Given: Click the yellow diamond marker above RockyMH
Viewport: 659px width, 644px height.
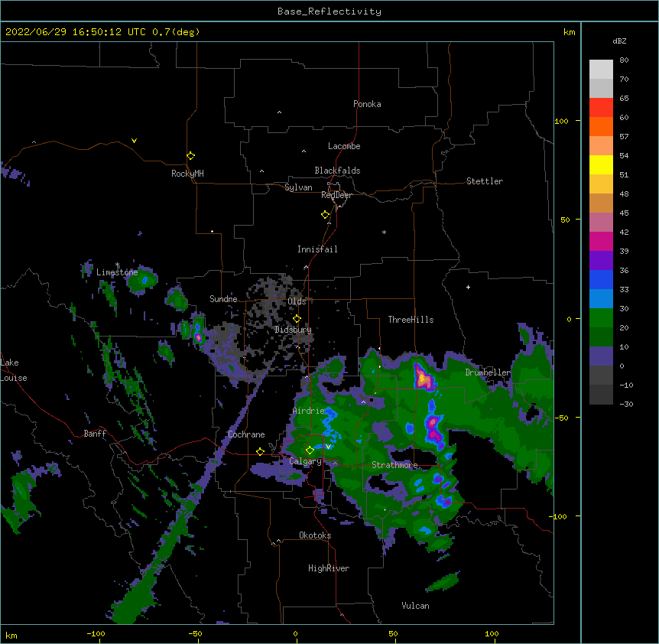Looking at the screenshot, I should click(x=190, y=155).
